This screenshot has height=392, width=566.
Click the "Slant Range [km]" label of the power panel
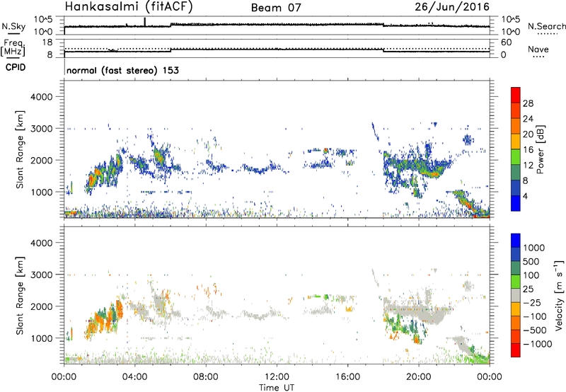20,149
